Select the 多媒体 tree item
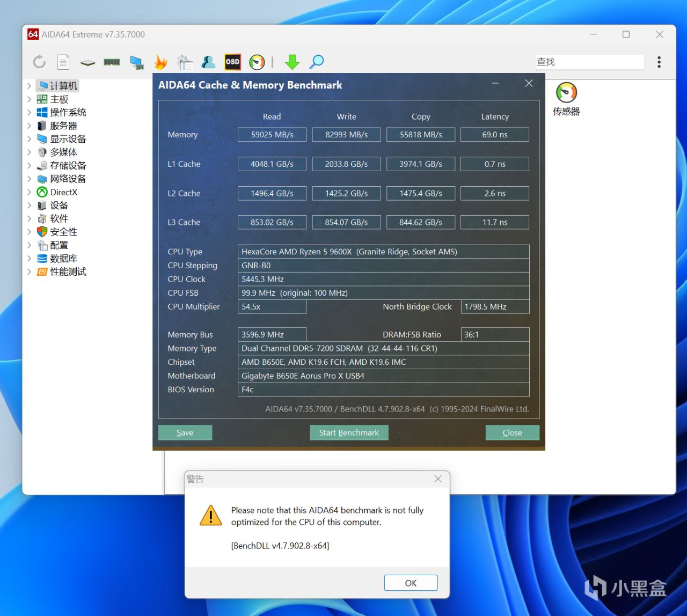The height and width of the screenshot is (616, 687). (x=57, y=152)
